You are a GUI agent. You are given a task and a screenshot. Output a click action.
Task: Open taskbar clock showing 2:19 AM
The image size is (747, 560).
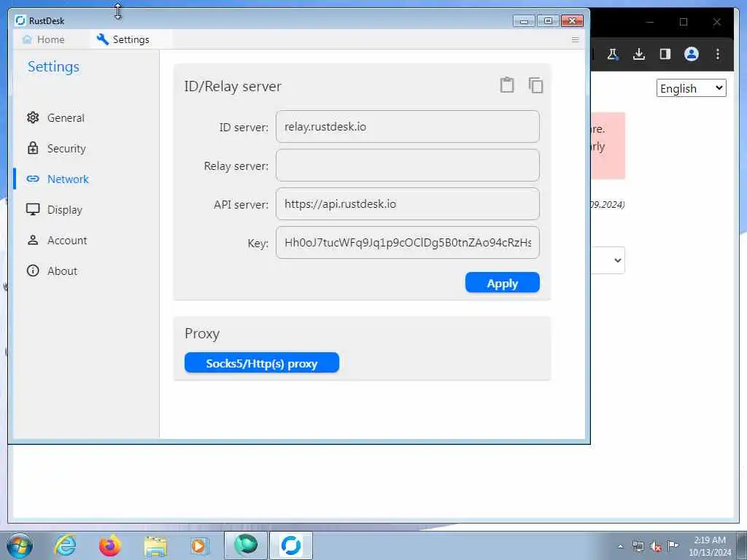coord(710,546)
